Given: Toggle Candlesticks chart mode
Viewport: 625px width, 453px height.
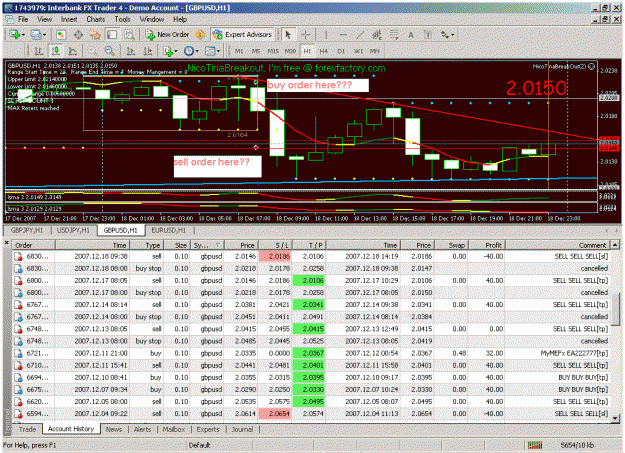Looking at the screenshot, I should click(x=55, y=51).
